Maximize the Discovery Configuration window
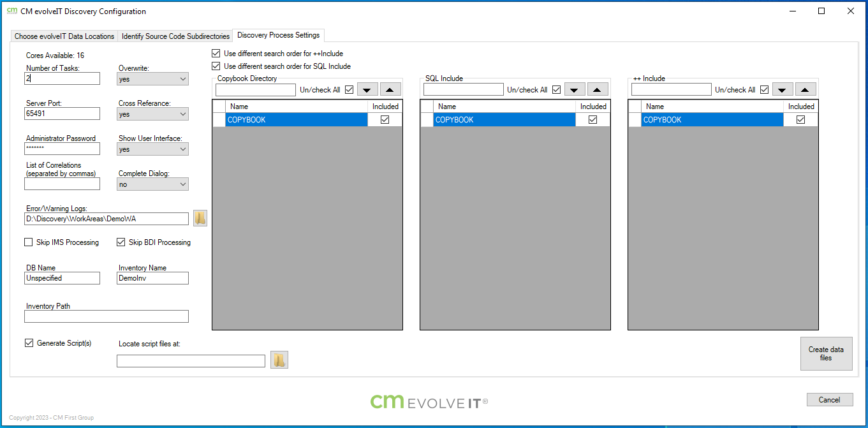The height and width of the screenshot is (428, 868). tap(821, 11)
